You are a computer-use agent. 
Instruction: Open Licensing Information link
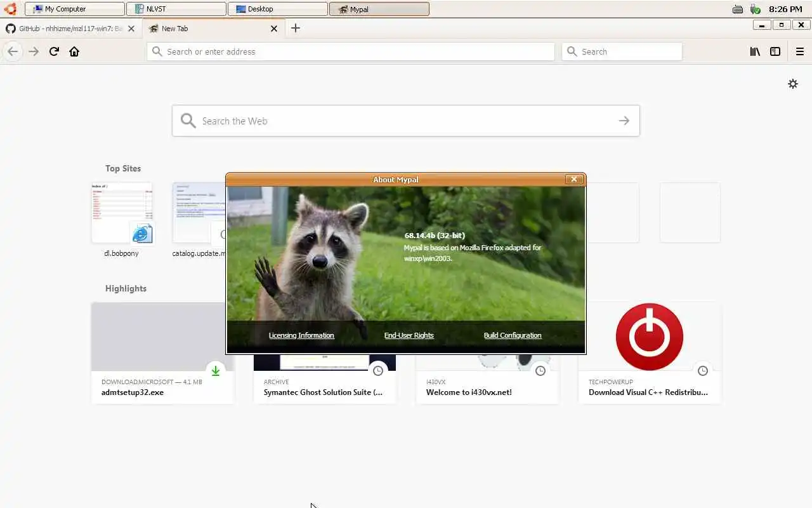(x=301, y=335)
